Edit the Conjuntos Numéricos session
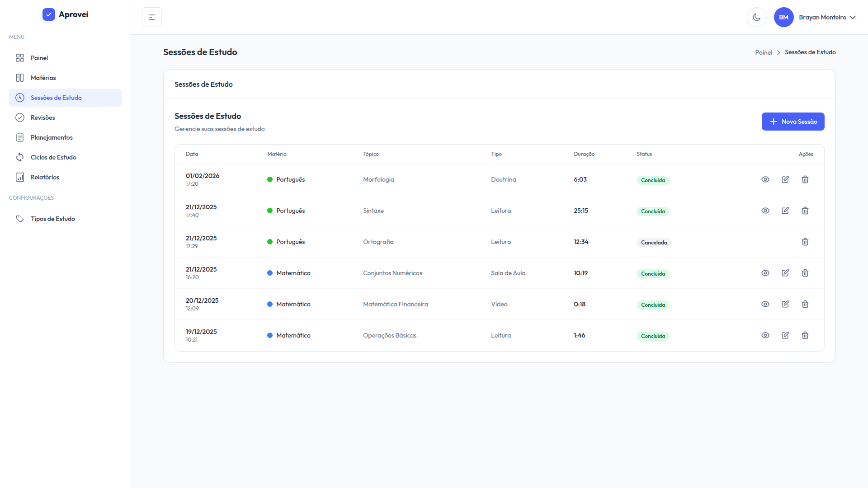 785,273
